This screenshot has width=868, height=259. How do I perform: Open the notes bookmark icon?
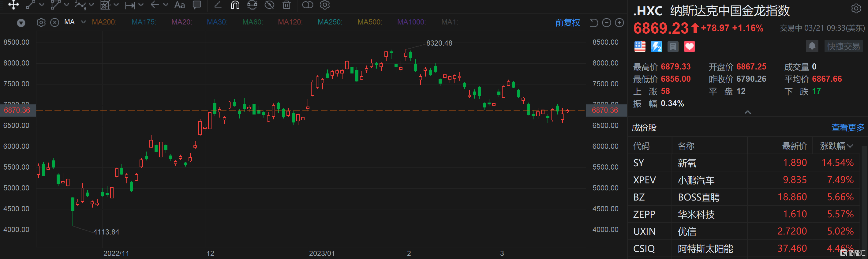tap(673, 47)
